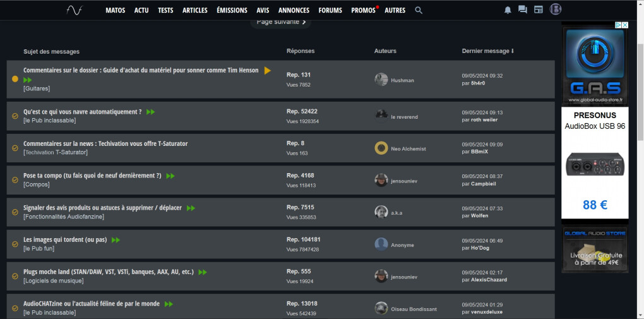The image size is (644, 319).
Task: Click the user profile avatar in navbar
Action: coord(556,9)
